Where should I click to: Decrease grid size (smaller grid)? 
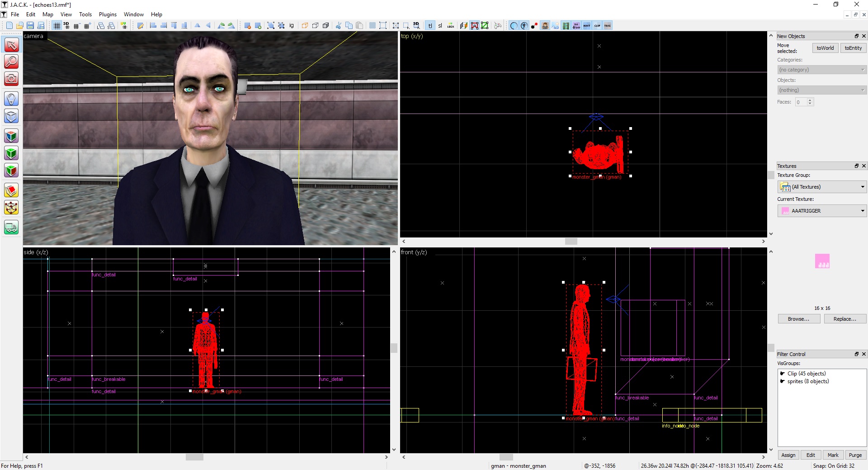[76, 25]
